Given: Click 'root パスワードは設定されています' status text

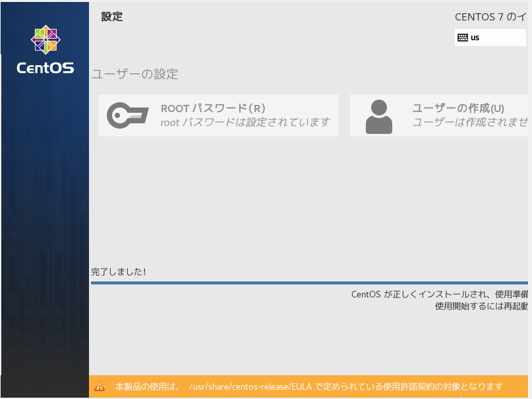Looking at the screenshot, I should pyautogui.click(x=245, y=122).
